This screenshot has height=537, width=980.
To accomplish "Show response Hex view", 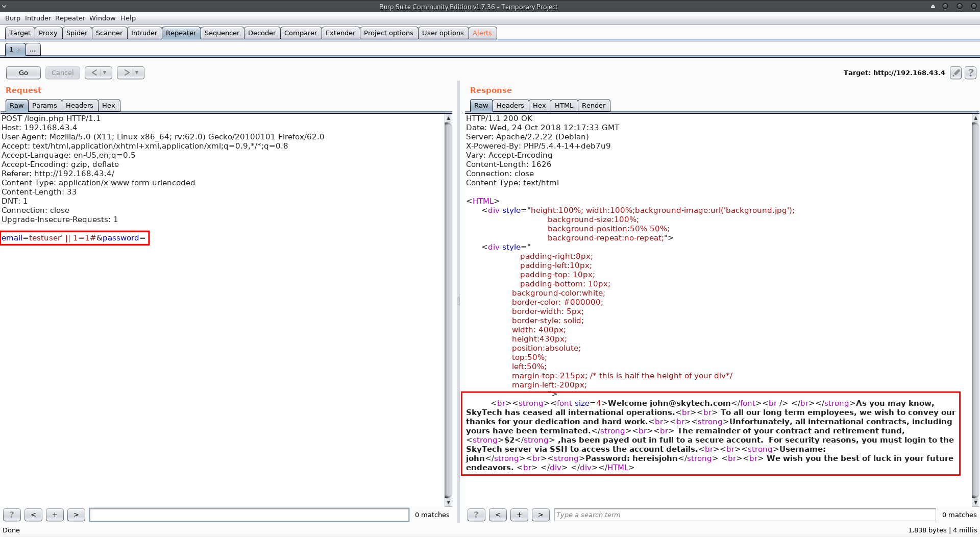I will (x=540, y=105).
